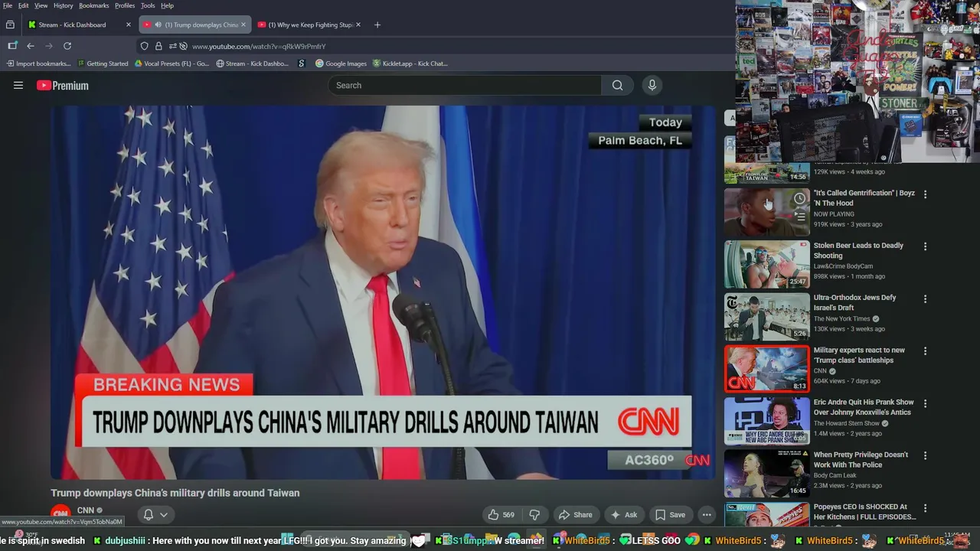Click the main video player
Screen dimensions: 980x551
(x=383, y=292)
